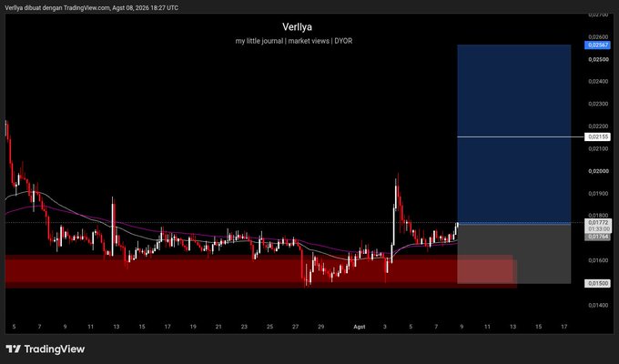
Task: Select the blue 0,02567 take-profit price label
Action: pos(598,45)
